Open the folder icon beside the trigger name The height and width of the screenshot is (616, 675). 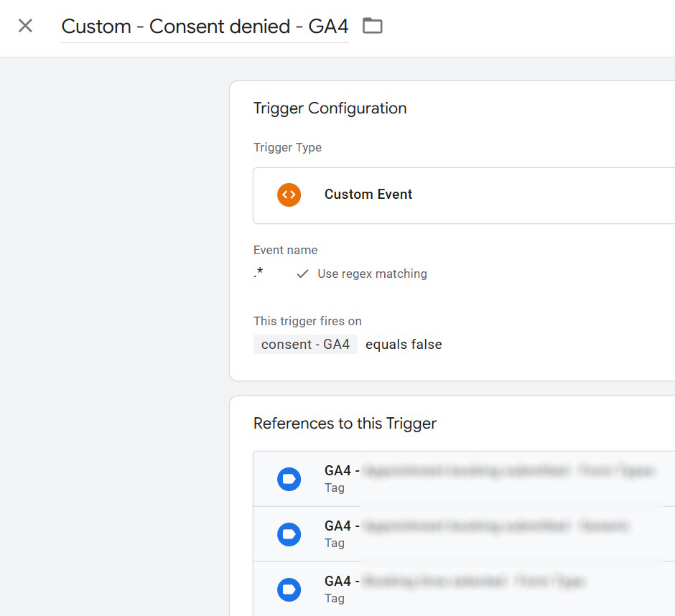coord(373,26)
